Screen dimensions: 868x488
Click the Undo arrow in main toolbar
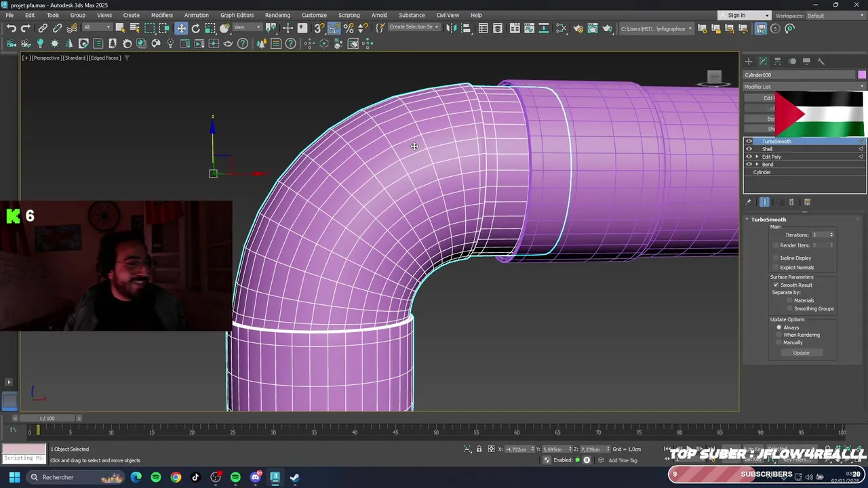click(x=12, y=28)
